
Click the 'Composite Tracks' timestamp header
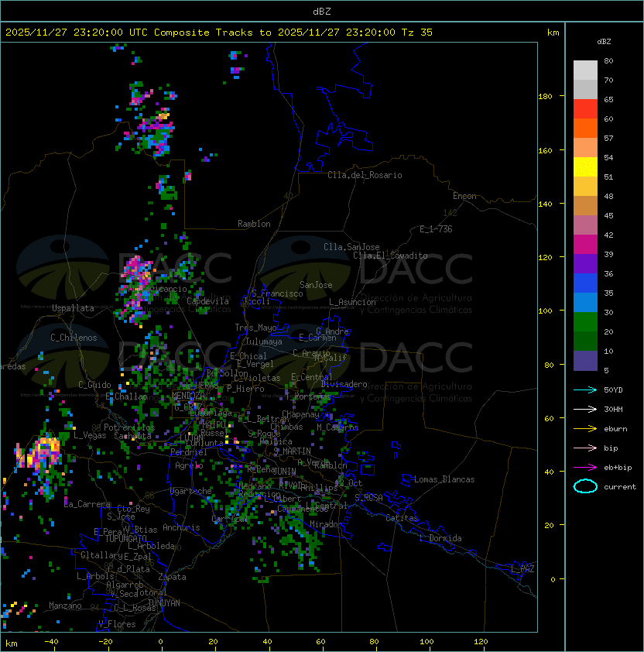tap(219, 32)
